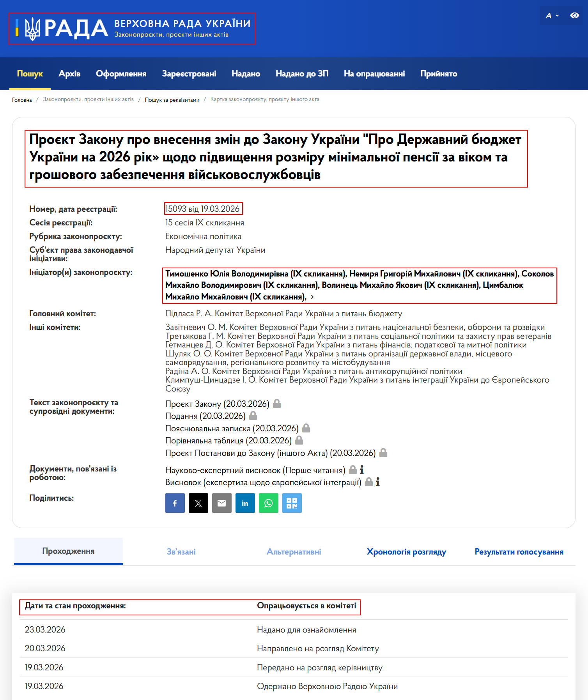Open Порівняльна таблиця (20.03.2026) document

pyautogui.click(x=228, y=440)
